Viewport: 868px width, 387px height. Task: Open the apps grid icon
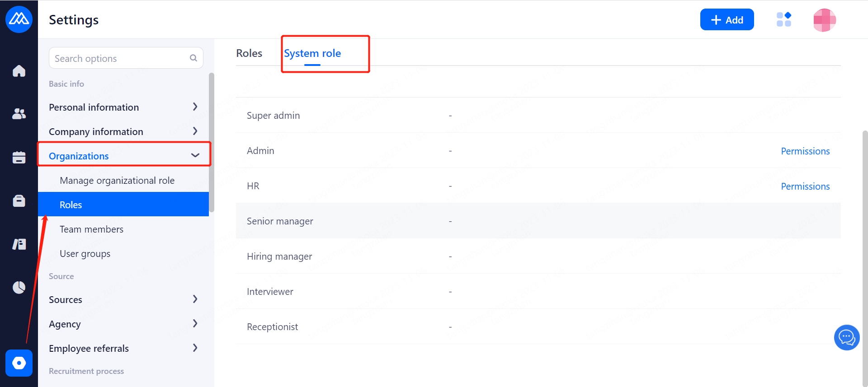click(x=783, y=20)
